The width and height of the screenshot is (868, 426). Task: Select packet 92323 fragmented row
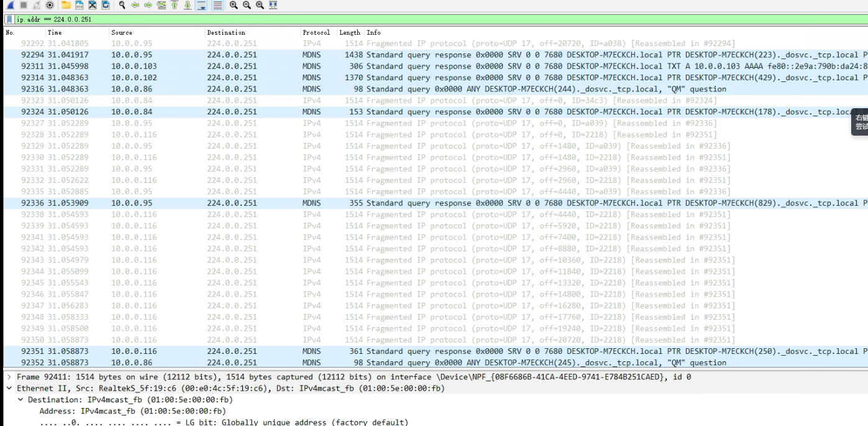tap(435, 100)
